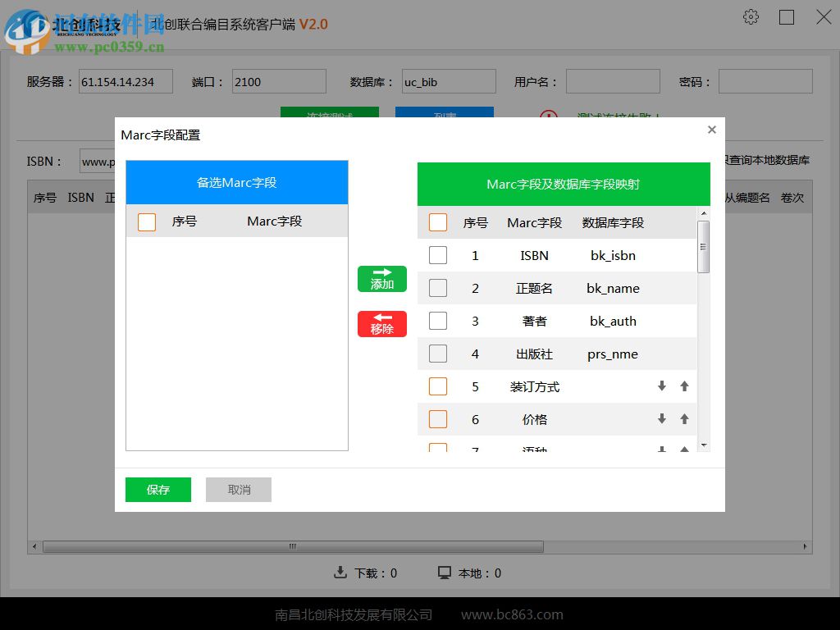Move 装订方式 down using its down arrow
The width and height of the screenshot is (840, 630).
(662, 386)
